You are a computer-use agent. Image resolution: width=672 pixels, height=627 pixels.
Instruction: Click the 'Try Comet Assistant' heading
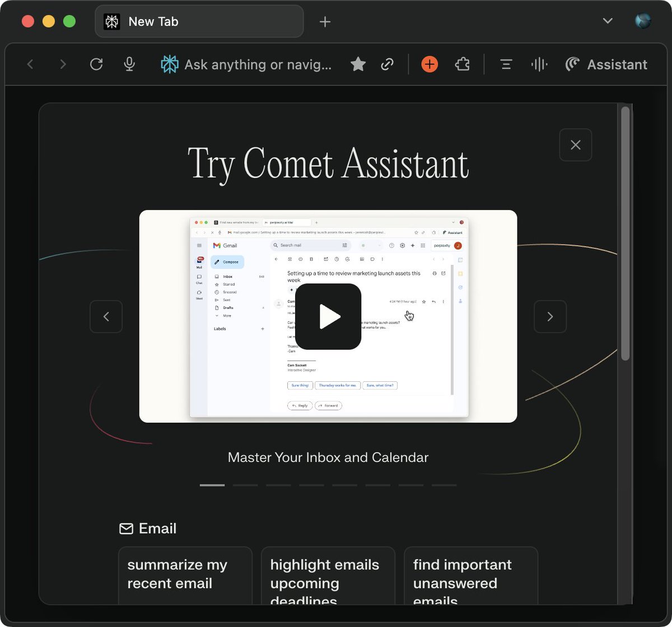pos(328,164)
